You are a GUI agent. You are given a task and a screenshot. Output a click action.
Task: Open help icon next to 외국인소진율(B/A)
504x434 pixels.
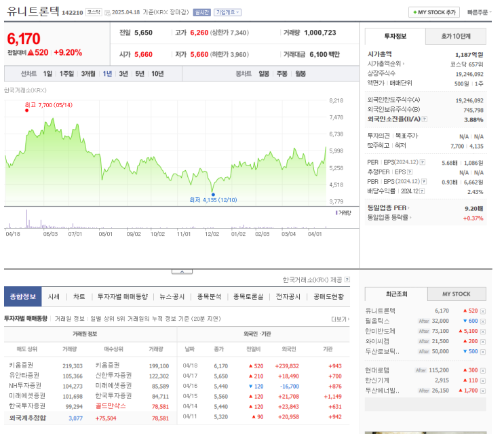425,119
